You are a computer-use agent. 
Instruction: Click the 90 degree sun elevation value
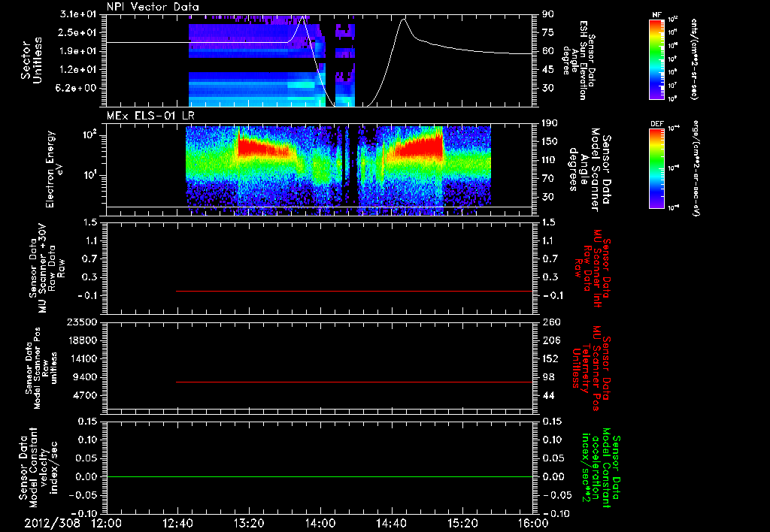(x=548, y=14)
